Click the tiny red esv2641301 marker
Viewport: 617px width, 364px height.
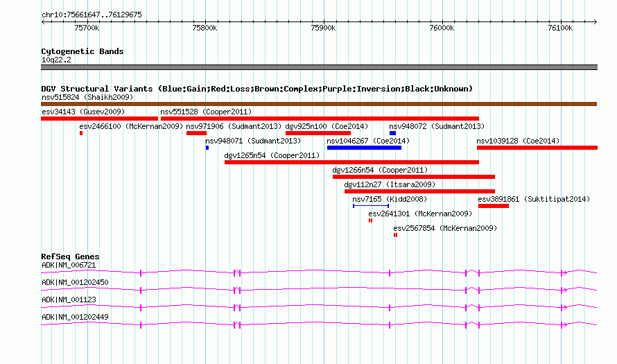point(370,220)
